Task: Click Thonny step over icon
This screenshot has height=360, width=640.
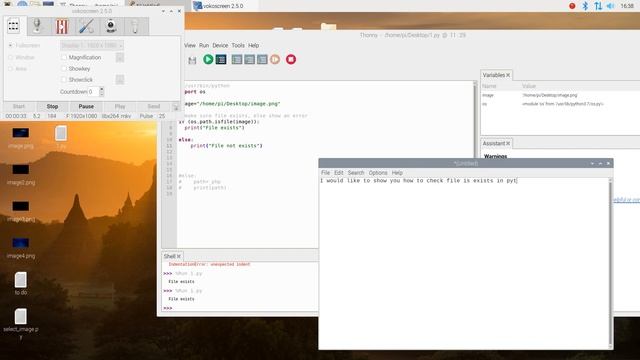Action: pyautogui.click(x=237, y=60)
